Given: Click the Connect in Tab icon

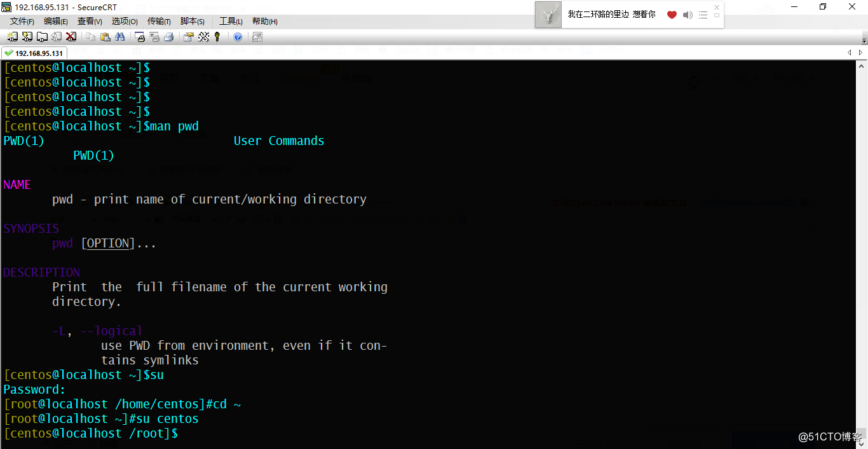Looking at the screenshot, I should (x=42, y=37).
